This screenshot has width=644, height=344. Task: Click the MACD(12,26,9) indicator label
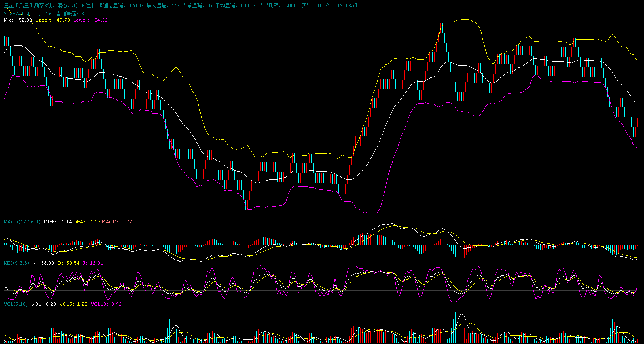pos(22,222)
